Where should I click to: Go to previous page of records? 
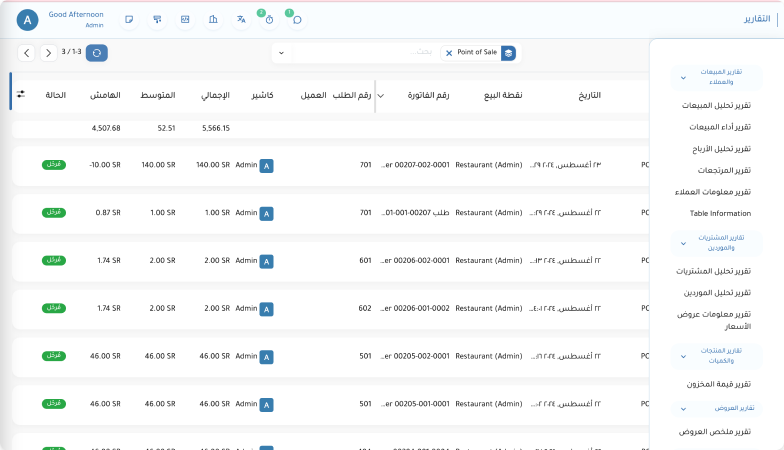26,53
